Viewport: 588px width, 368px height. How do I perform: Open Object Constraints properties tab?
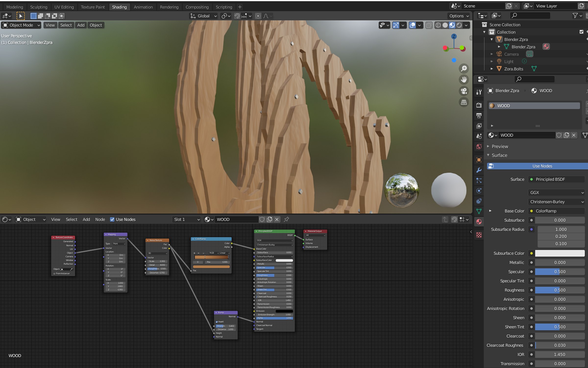[x=479, y=201]
